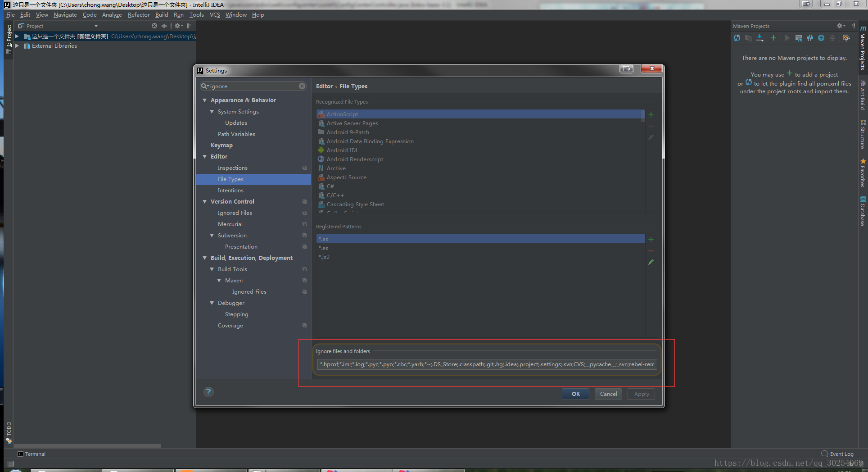Open the VCS menu
Screen dimensions: 868x472
click(x=215, y=14)
